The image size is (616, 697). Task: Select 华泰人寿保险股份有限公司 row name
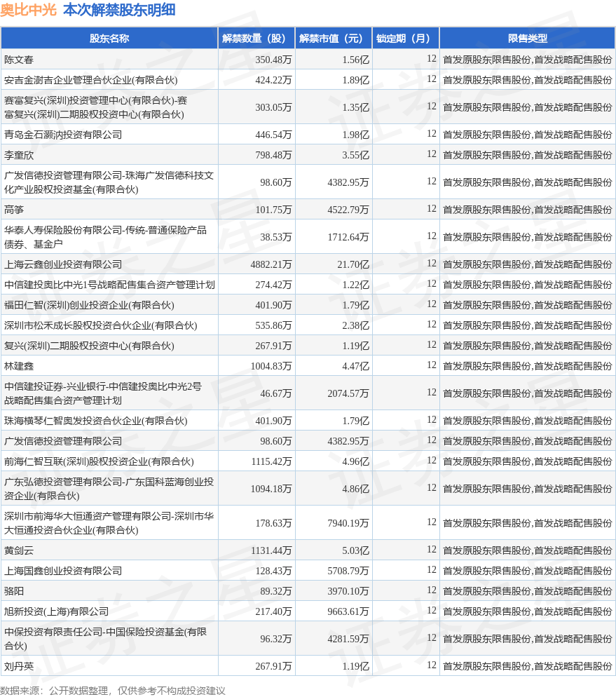coord(105,237)
